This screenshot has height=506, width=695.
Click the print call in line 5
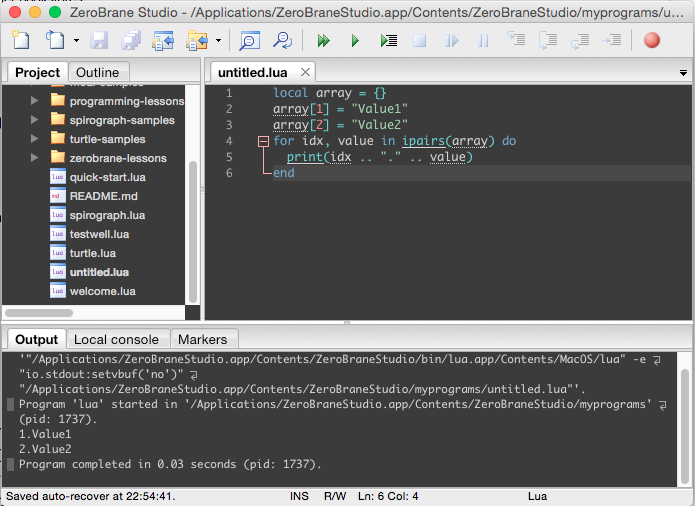tap(305, 157)
